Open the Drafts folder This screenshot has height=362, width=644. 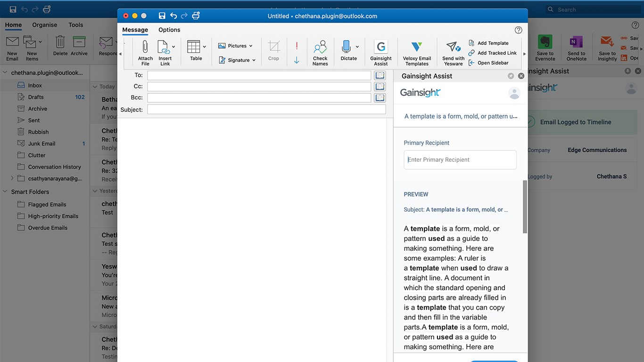45,97
